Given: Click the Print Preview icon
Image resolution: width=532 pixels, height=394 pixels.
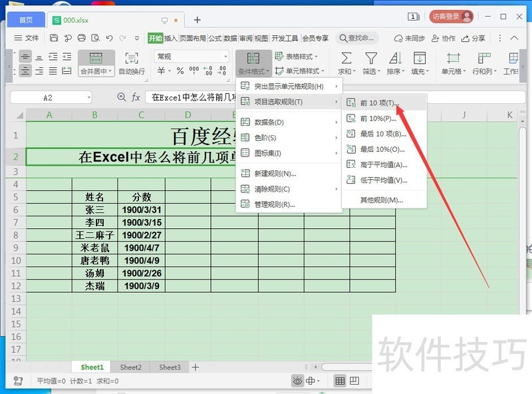Looking at the screenshot, I should coord(96,38).
